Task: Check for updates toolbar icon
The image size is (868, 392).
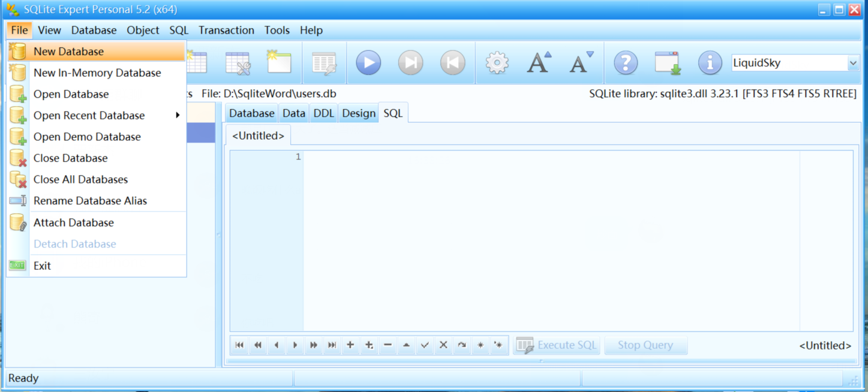Action: pyautogui.click(x=668, y=62)
